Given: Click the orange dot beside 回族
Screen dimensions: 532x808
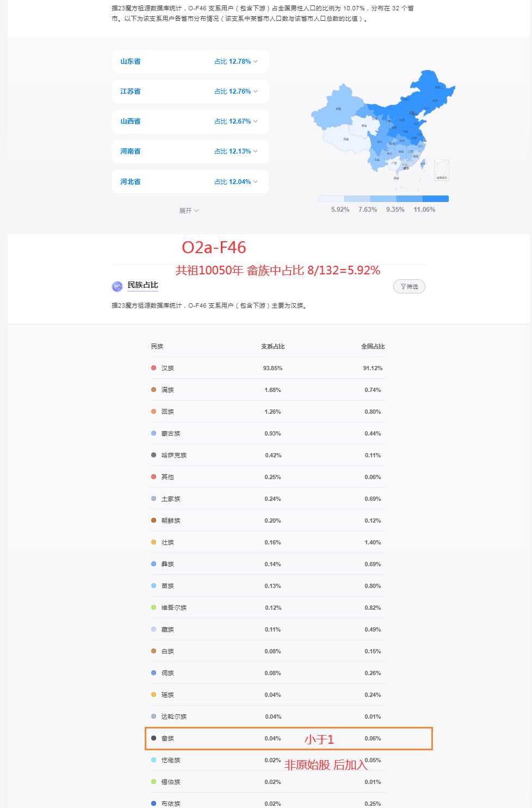Looking at the screenshot, I should (x=153, y=412).
